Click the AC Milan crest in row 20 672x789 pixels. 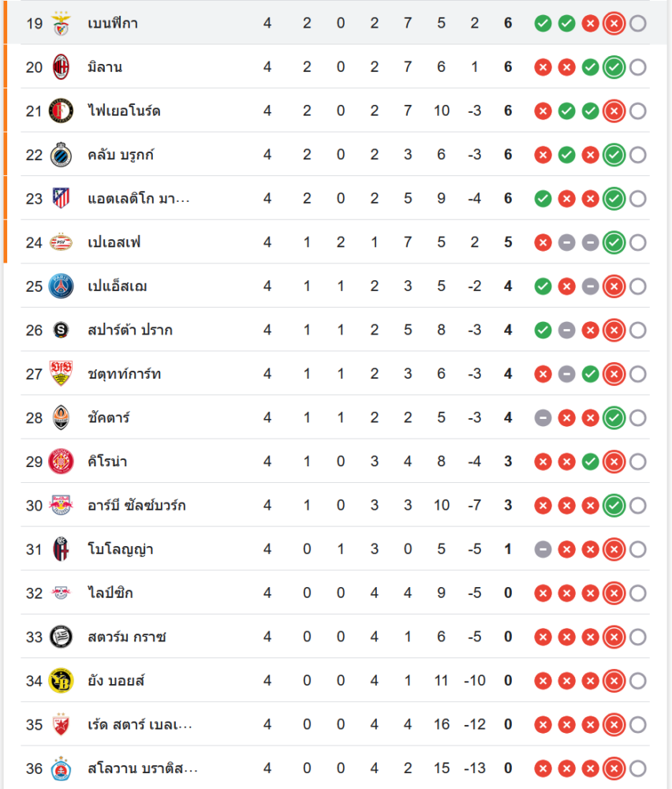[x=61, y=67]
